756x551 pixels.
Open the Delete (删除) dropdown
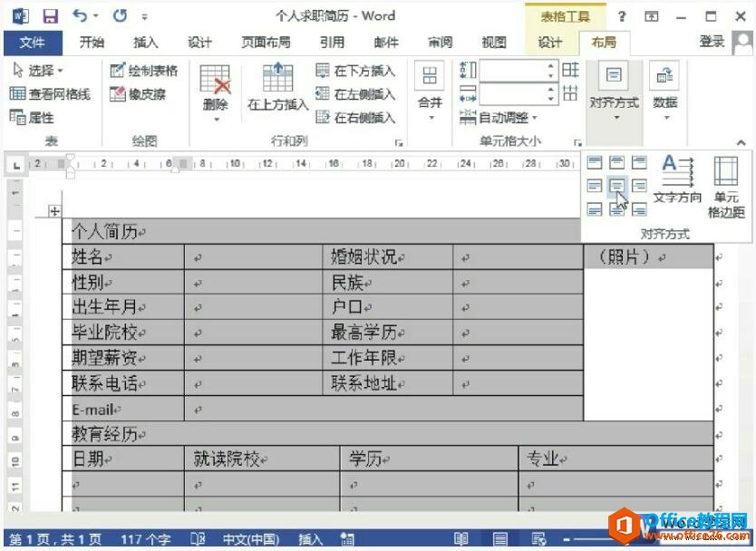pos(216,93)
